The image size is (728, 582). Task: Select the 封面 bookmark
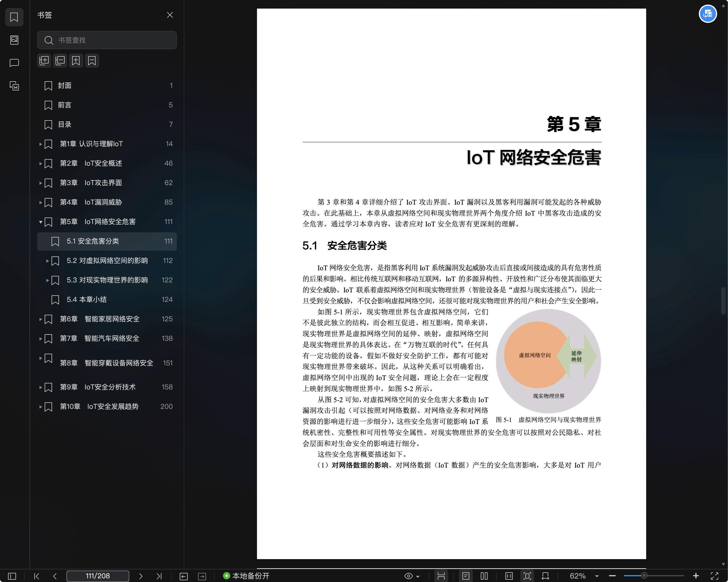point(107,85)
